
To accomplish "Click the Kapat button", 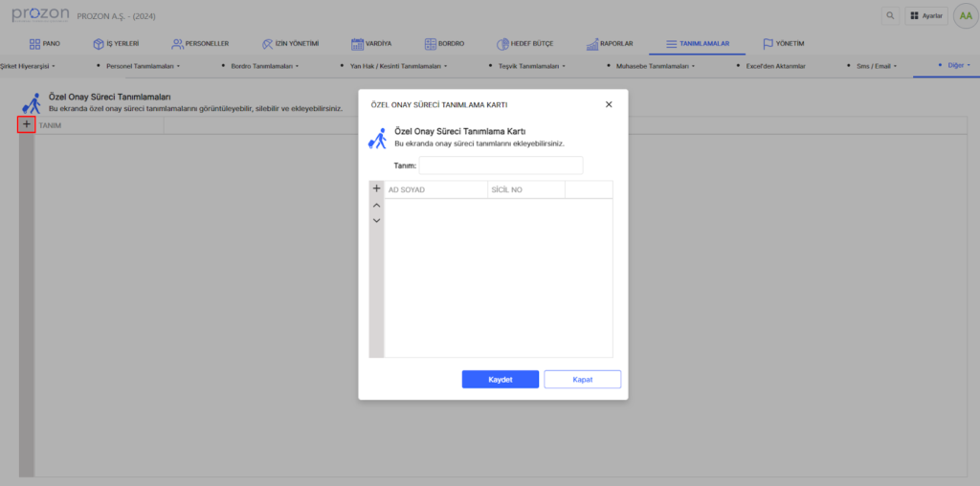I will coord(582,380).
